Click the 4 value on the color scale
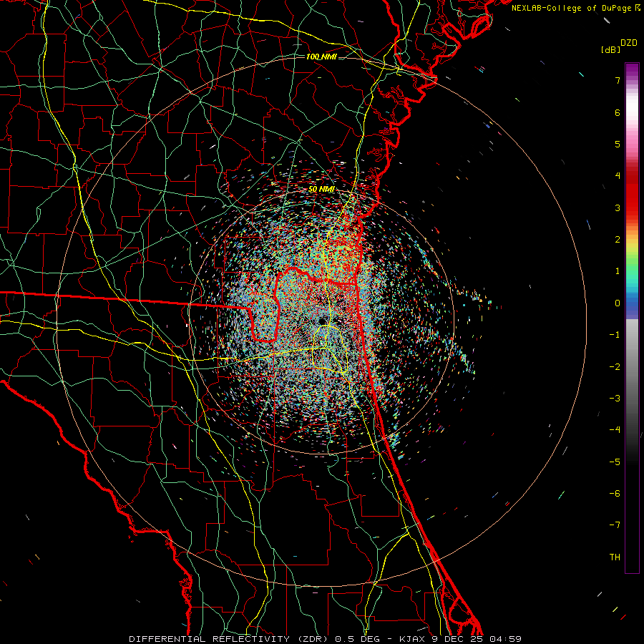644x644 pixels. click(618, 176)
